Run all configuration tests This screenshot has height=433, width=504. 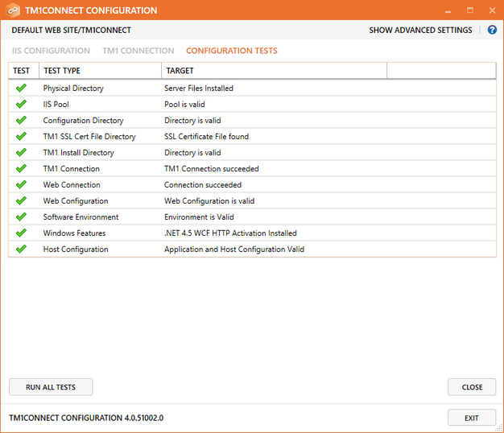[x=51, y=387]
